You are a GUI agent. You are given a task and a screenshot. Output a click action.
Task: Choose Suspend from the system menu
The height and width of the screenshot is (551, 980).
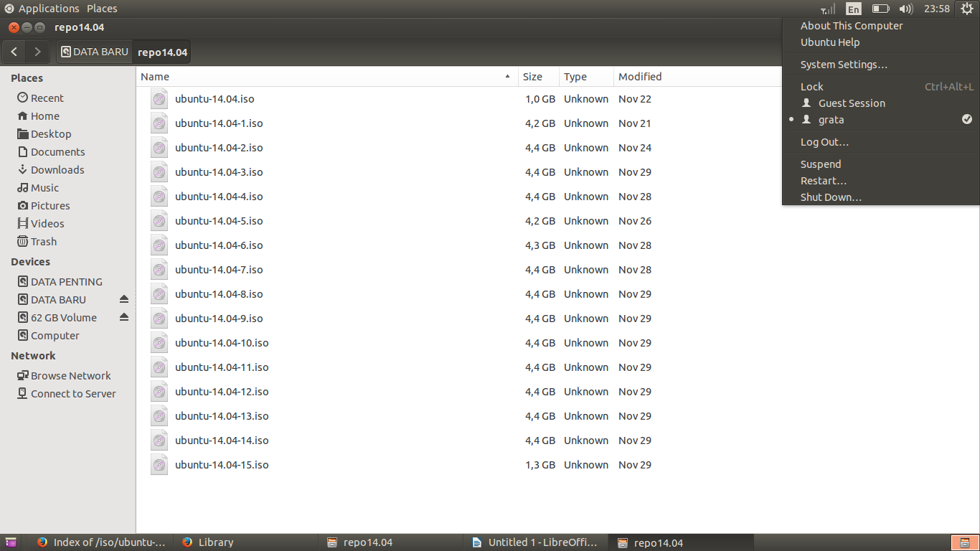click(881, 164)
